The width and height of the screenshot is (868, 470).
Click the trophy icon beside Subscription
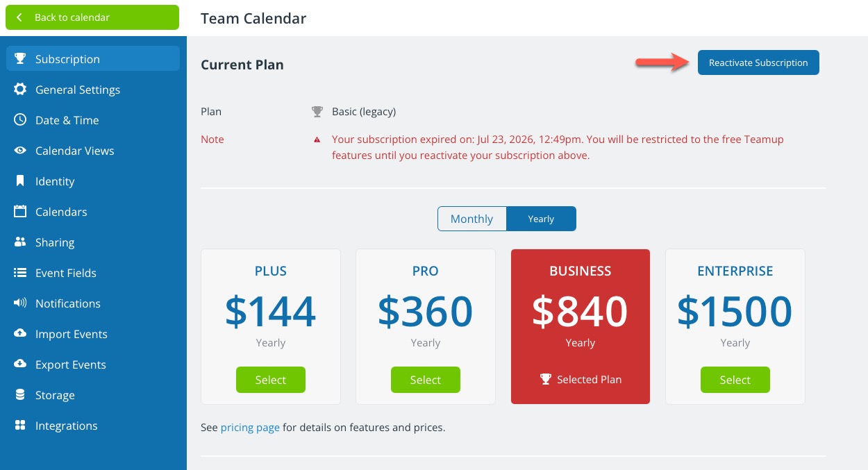[20, 59]
